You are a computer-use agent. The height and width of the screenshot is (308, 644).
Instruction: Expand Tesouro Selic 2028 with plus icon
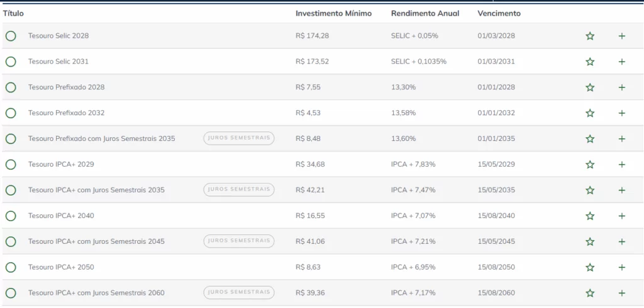click(x=622, y=36)
